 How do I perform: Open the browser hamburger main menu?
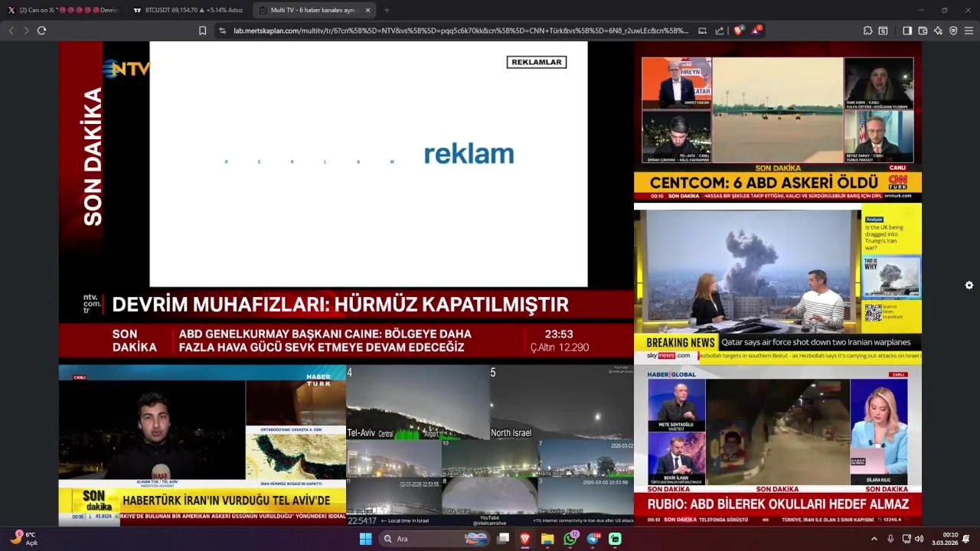(x=969, y=31)
